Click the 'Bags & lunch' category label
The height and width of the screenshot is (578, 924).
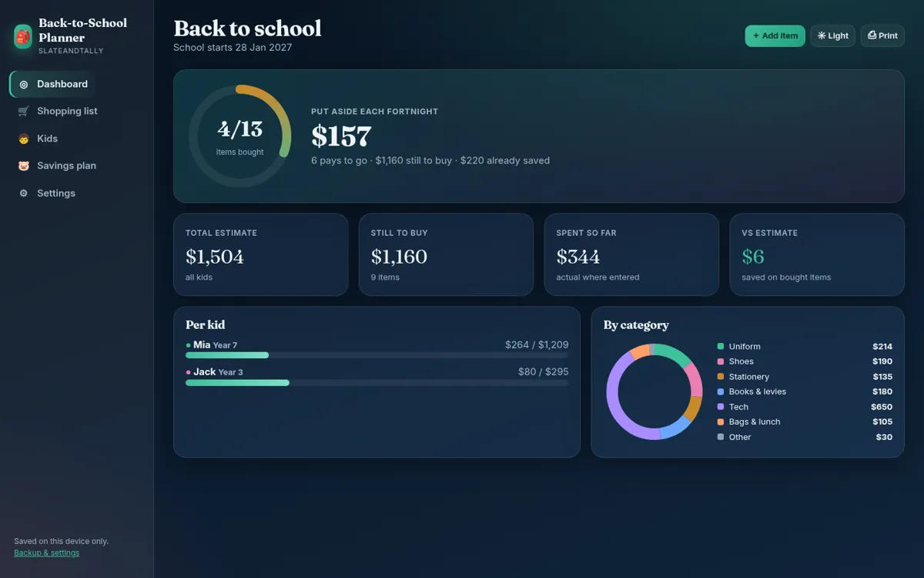tap(755, 422)
